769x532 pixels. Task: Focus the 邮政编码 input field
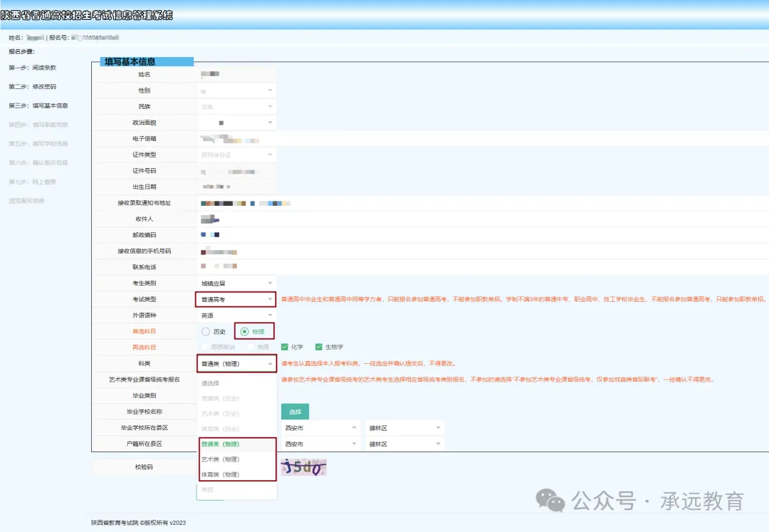(x=483, y=235)
